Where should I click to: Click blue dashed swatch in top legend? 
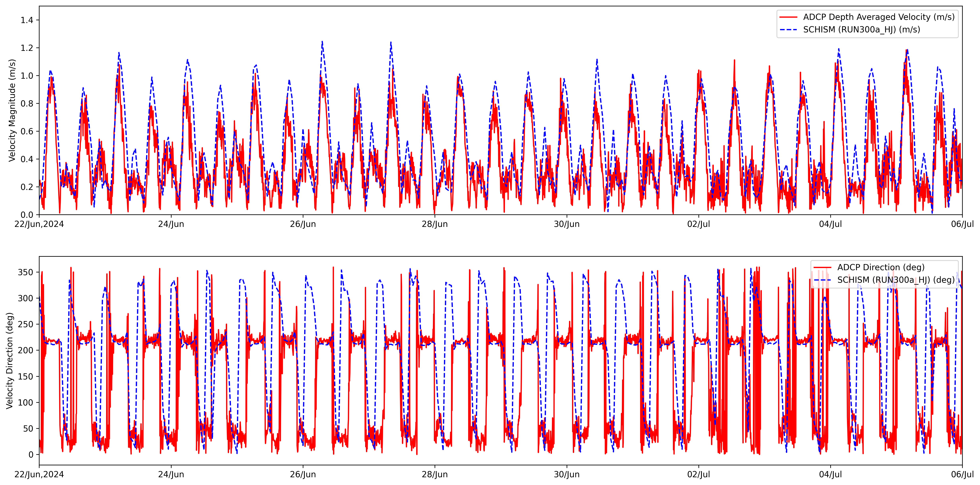pos(788,30)
